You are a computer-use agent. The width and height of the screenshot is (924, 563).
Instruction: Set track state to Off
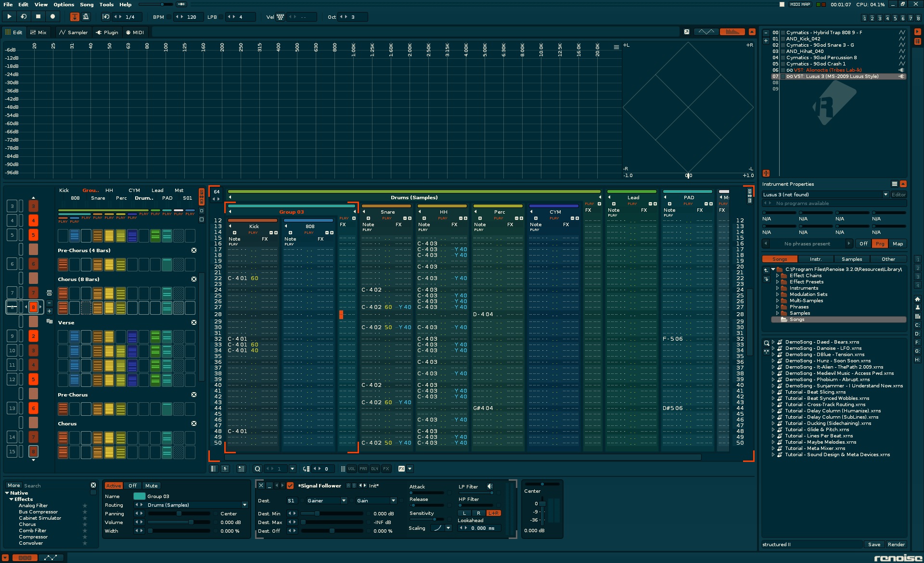click(133, 486)
